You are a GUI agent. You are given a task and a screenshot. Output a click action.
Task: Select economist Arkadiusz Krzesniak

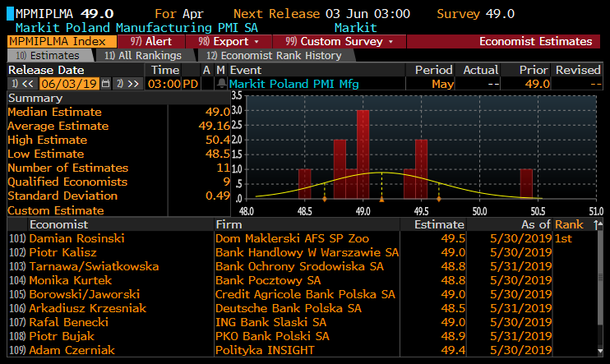[x=87, y=308]
